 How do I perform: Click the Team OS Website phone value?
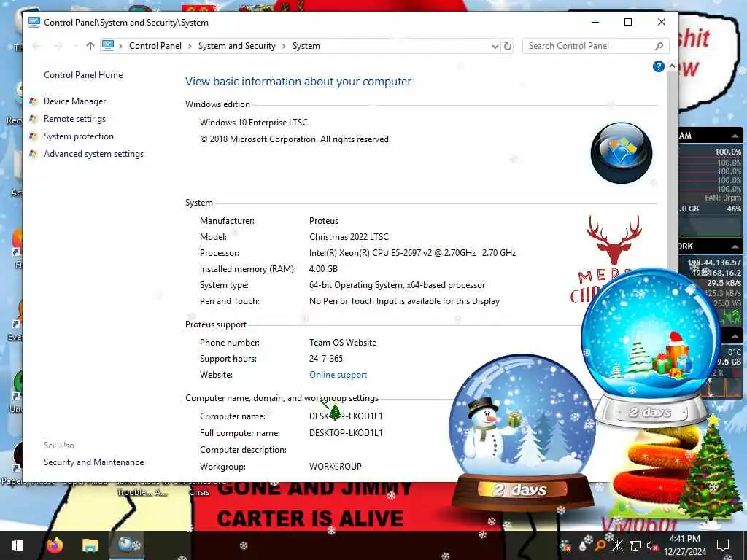(343, 343)
